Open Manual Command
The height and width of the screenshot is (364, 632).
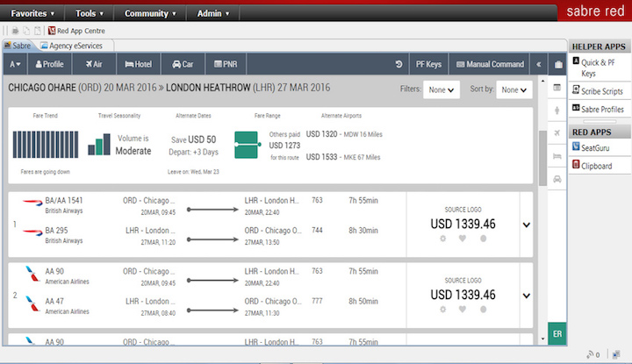click(x=490, y=64)
